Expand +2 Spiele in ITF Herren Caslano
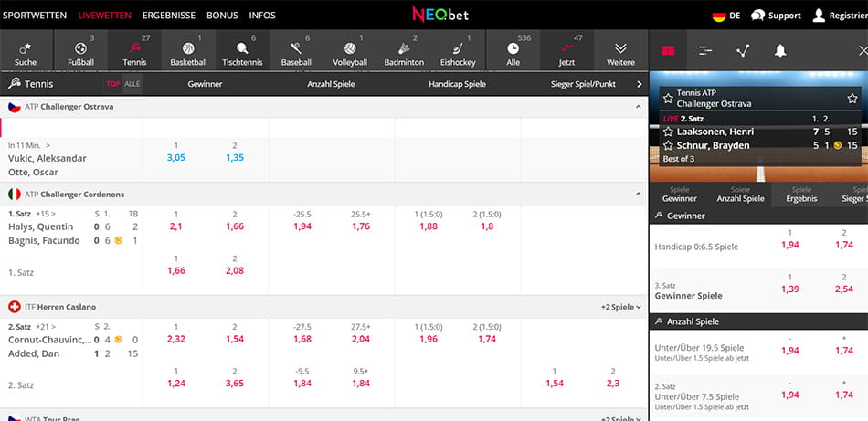This screenshot has width=868, height=421. coord(621,307)
